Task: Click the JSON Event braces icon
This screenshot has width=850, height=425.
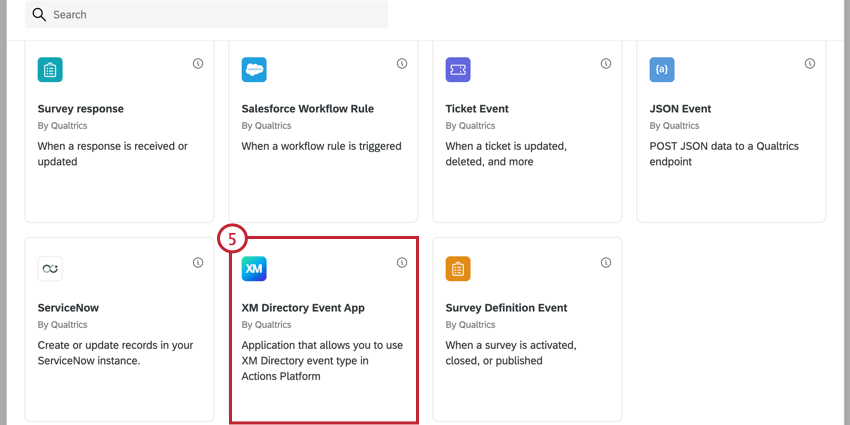Action: (662, 70)
